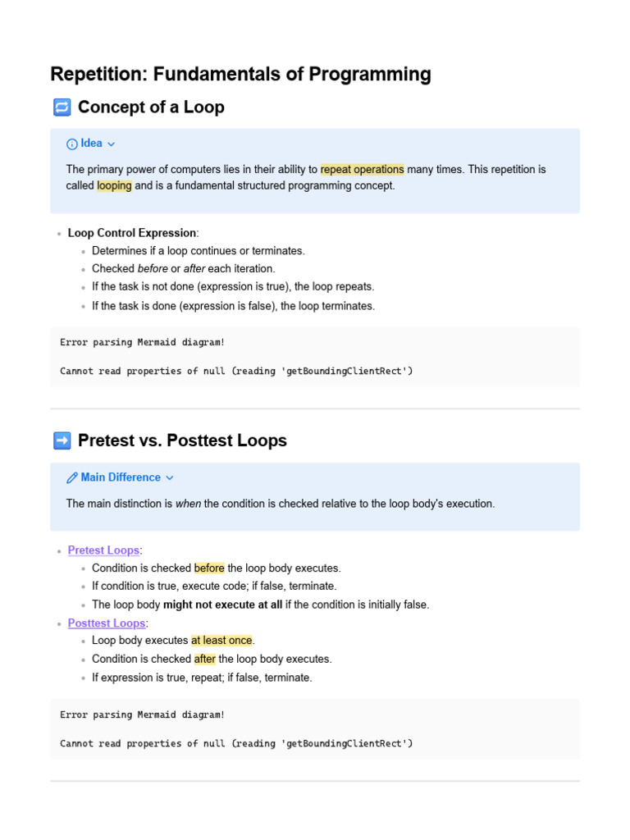Image resolution: width=630 pixels, height=840 pixels.
Task: Select the highlighted word "looping"
Action: tap(114, 185)
